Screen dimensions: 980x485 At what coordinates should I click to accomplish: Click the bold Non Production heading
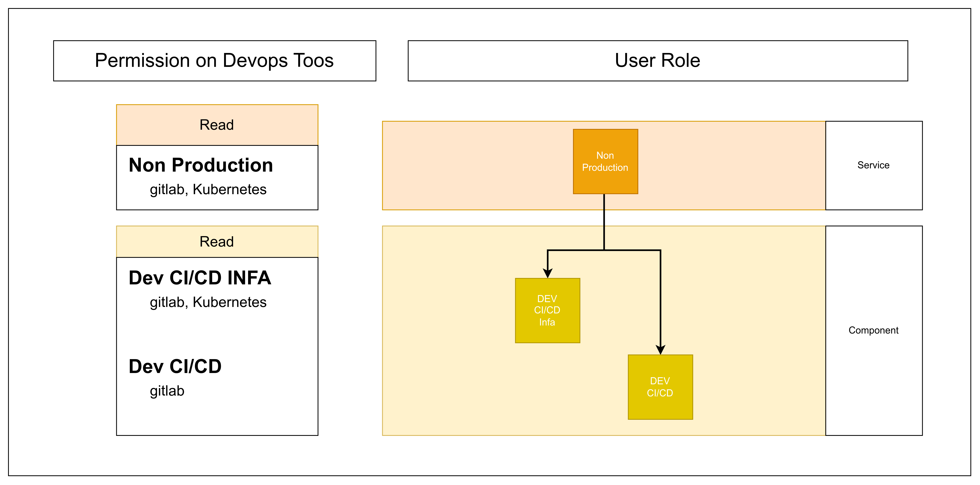tap(201, 165)
